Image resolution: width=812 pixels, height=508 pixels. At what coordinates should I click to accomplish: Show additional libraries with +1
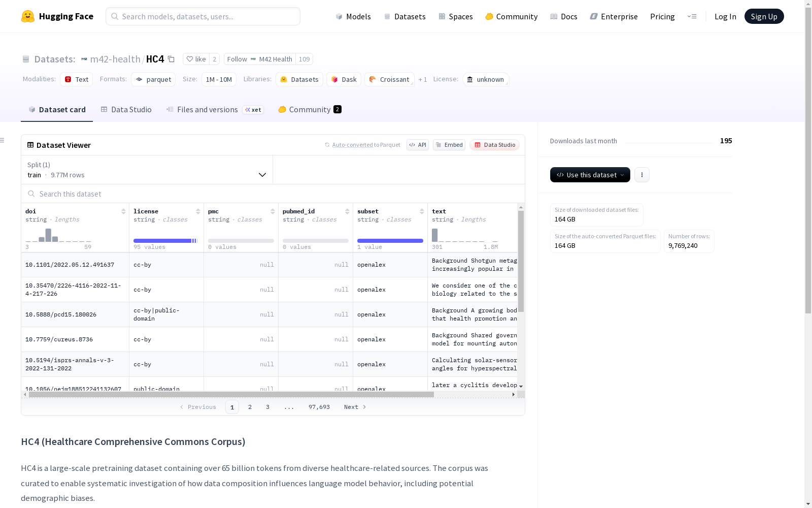[x=423, y=80]
